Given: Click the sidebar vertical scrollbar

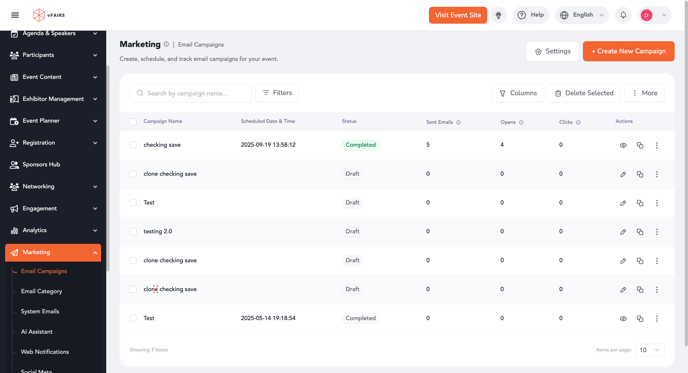Looking at the screenshot, I should [108, 167].
